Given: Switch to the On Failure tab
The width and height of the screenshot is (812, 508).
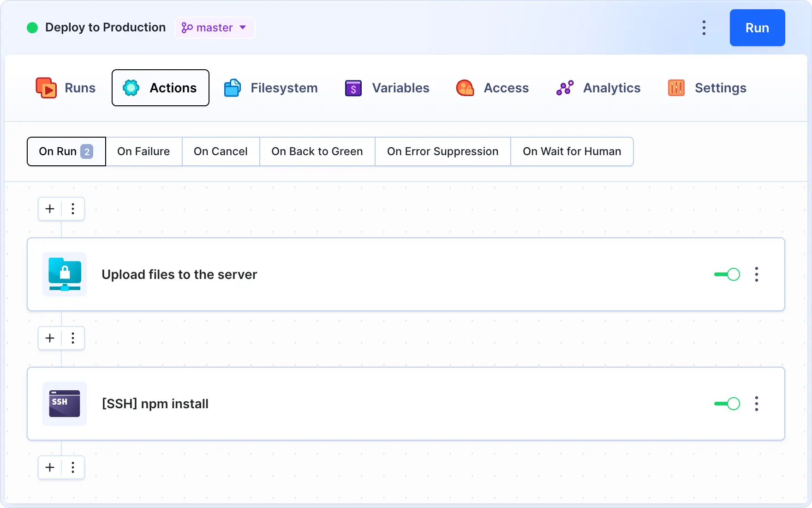Looking at the screenshot, I should (143, 151).
